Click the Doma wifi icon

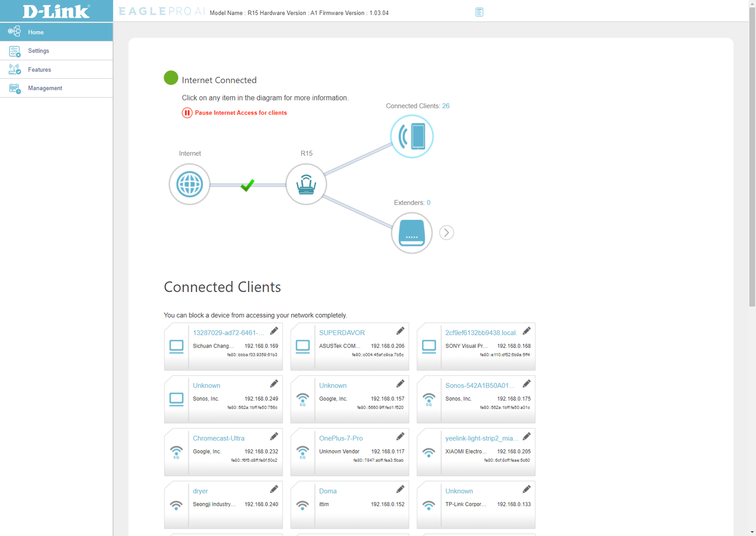pyautogui.click(x=302, y=505)
